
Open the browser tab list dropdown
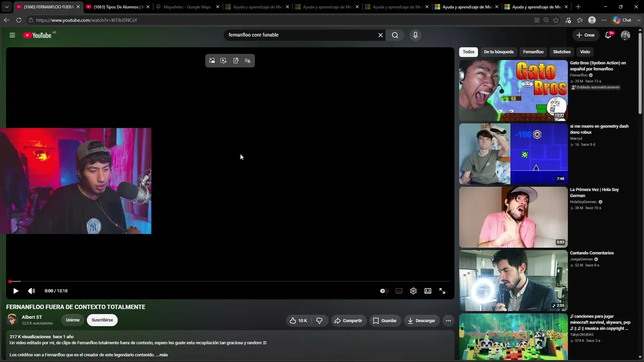coord(6,7)
